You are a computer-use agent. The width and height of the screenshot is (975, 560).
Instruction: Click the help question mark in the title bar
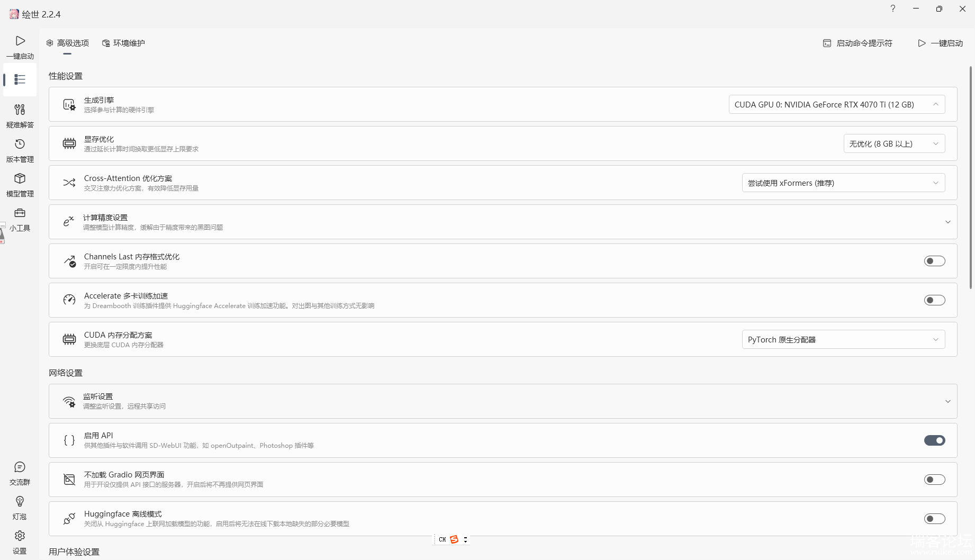coord(893,8)
